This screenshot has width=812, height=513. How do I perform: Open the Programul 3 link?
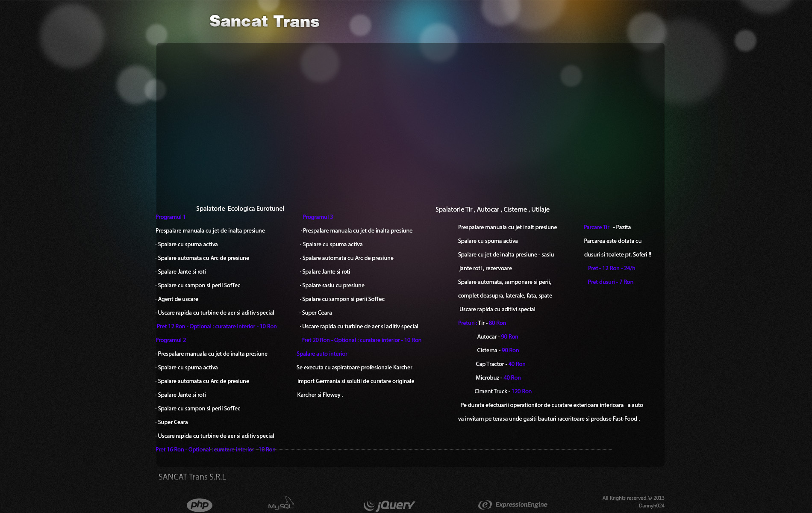318,217
